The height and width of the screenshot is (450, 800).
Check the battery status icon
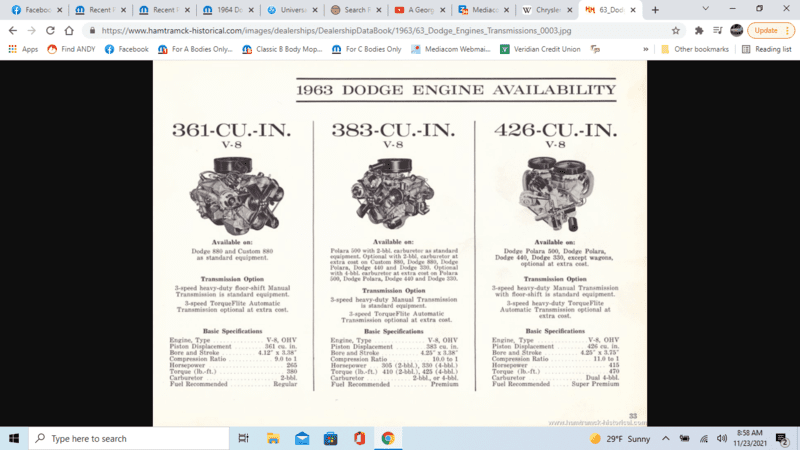684,439
